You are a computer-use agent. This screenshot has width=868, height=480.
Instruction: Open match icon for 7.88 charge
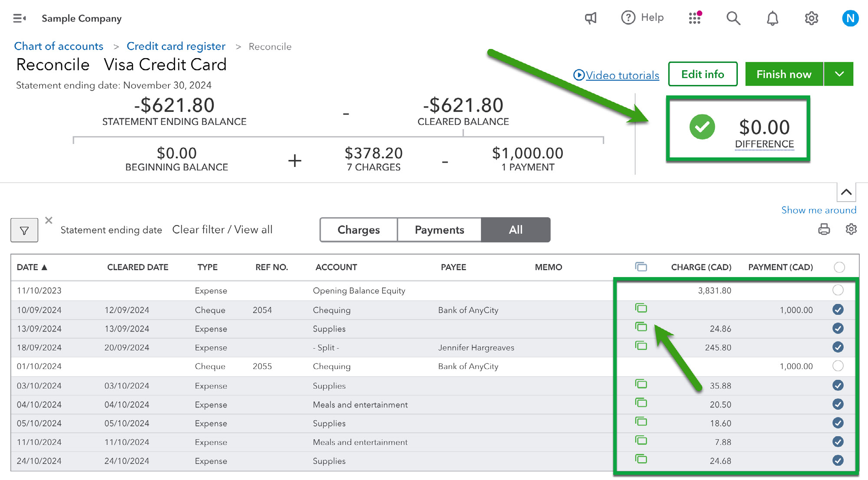(x=641, y=441)
